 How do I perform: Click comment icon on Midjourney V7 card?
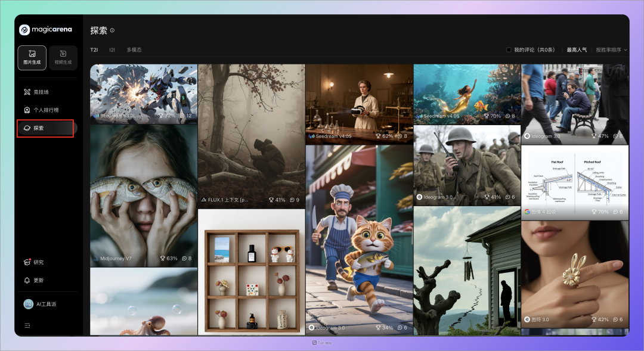(x=184, y=258)
